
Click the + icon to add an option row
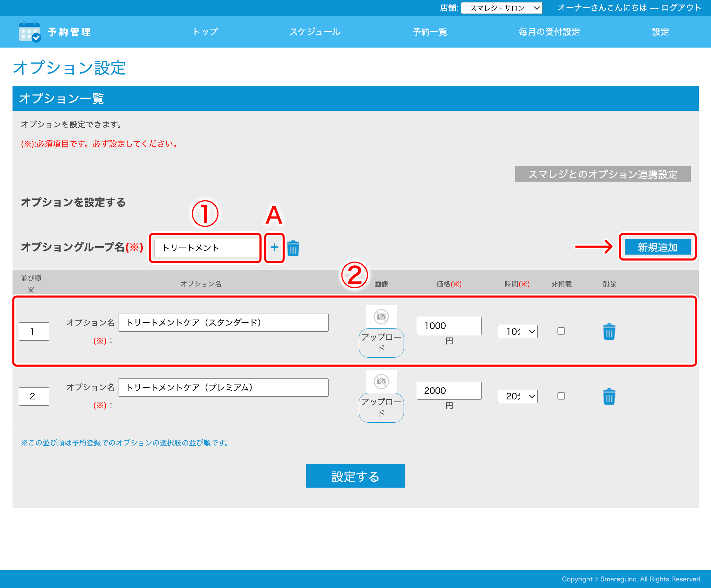click(x=274, y=247)
